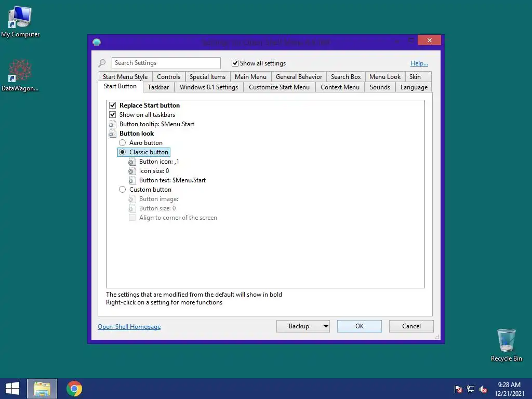
Task: Open My Computer desktop icon
Action: click(x=20, y=22)
